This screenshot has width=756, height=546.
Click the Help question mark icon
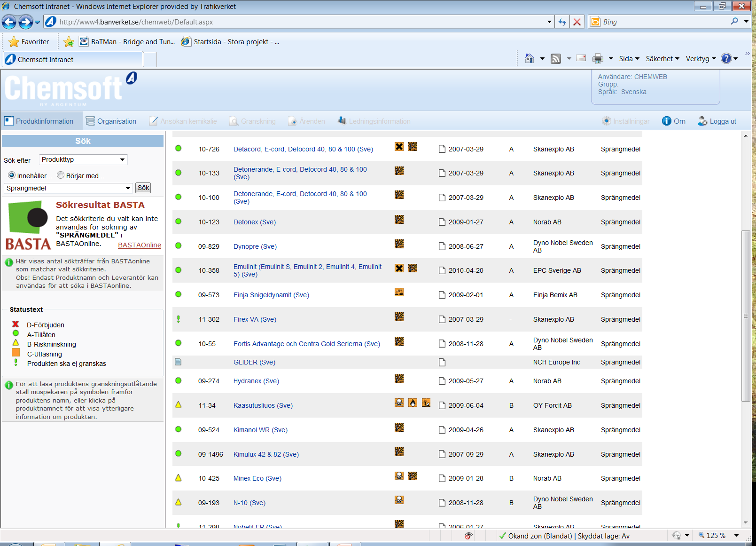(726, 58)
